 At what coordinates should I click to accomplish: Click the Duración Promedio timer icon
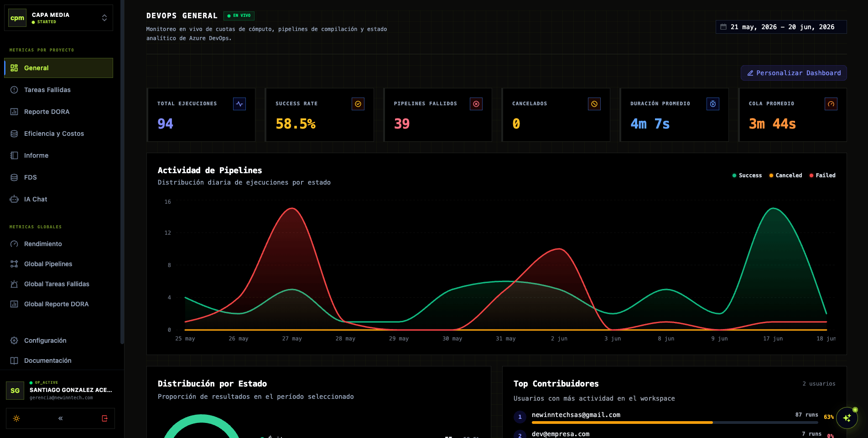click(x=713, y=104)
